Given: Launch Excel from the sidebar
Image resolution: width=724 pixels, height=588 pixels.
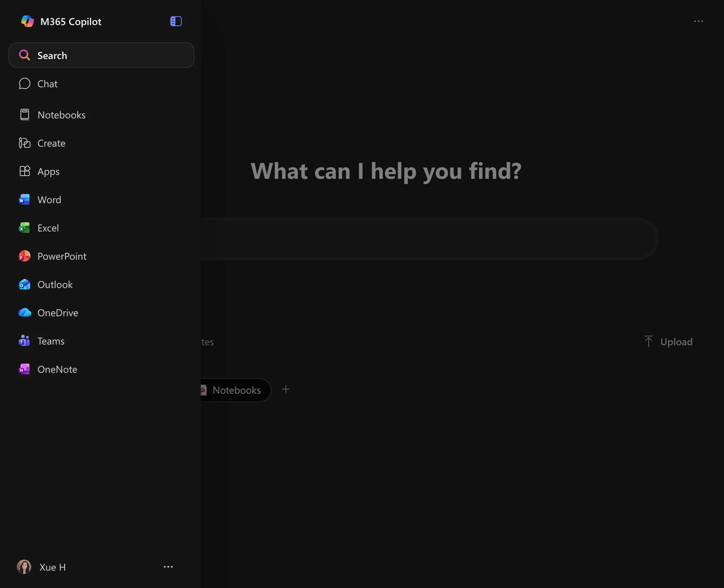Looking at the screenshot, I should click(101, 228).
